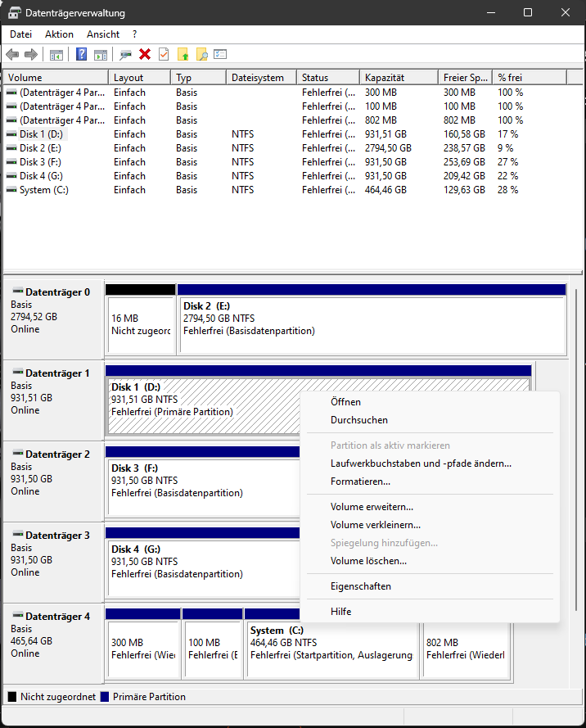Toggle the action pane icon with green arrow
The height and width of the screenshot is (728, 586).
(100, 55)
